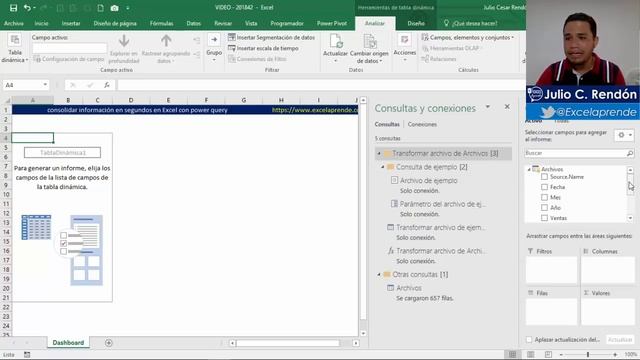The width and height of the screenshot is (640, 360).
Task: Collapse the Archivos table in field list
Action: [x=529, y=169]
